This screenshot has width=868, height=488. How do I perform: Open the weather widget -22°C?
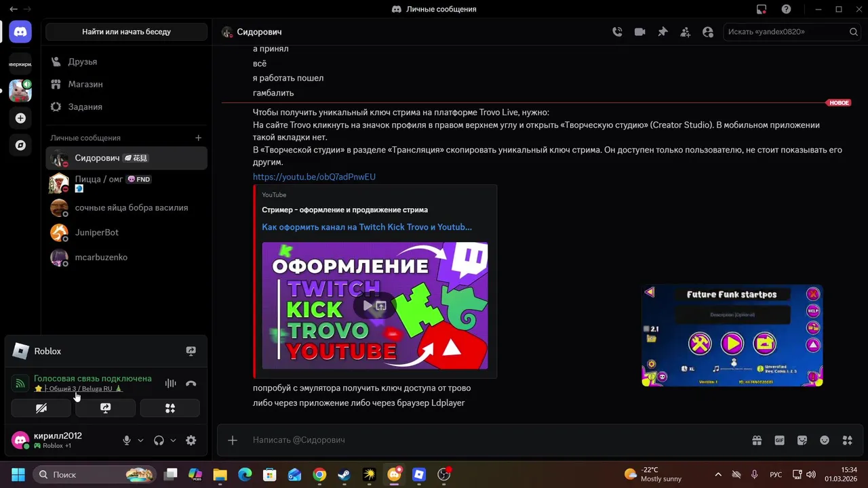click(x=653, y=474)
